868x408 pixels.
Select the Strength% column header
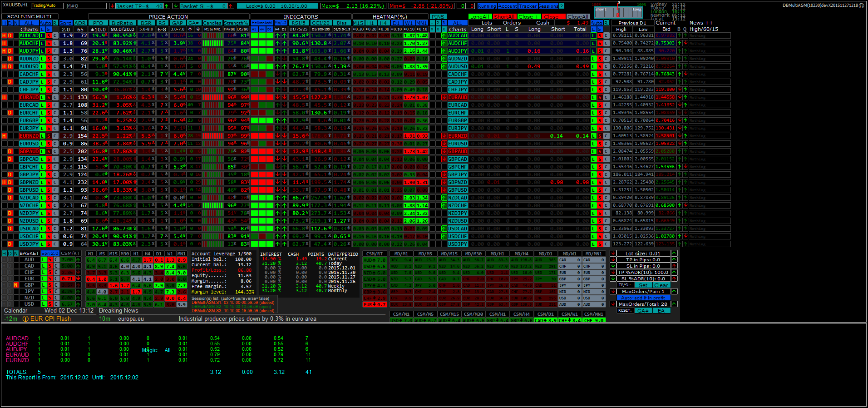coord(236,23)
